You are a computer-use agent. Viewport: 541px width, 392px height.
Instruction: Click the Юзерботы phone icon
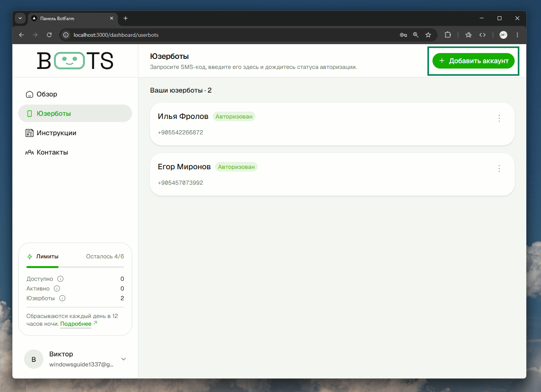29,113
